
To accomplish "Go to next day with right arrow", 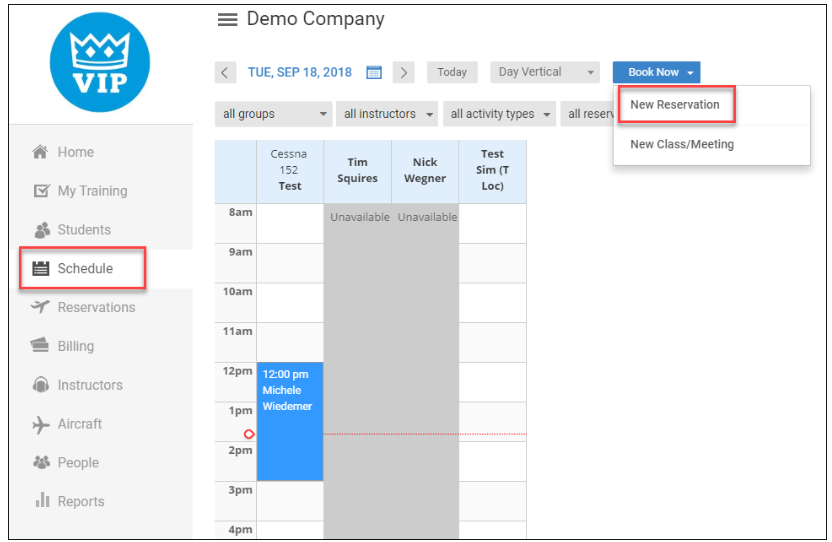I will point(403,72).
